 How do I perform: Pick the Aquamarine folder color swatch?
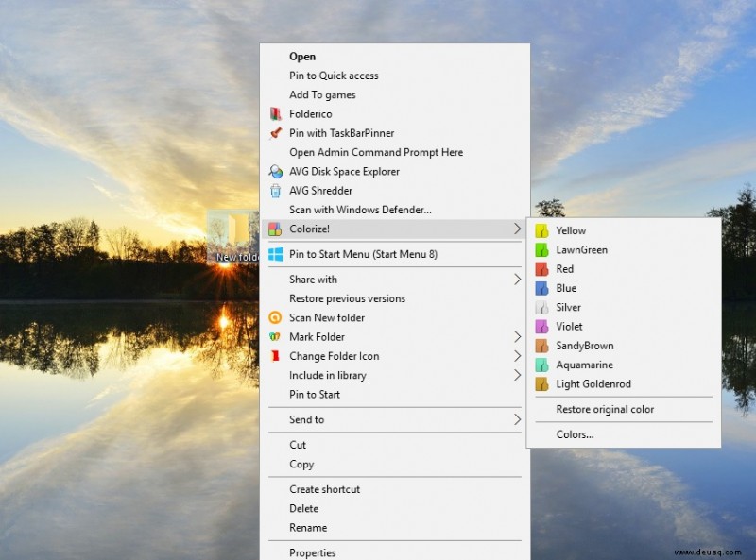pyautogui.click(x=541, y=365)
